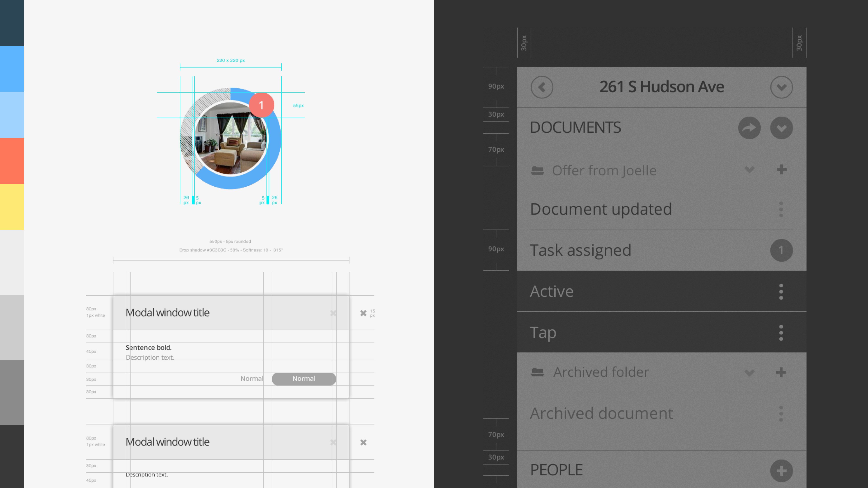This screenshot has height=488, width=868.
Task: Click the second Modal window title text
Action: 167,442
